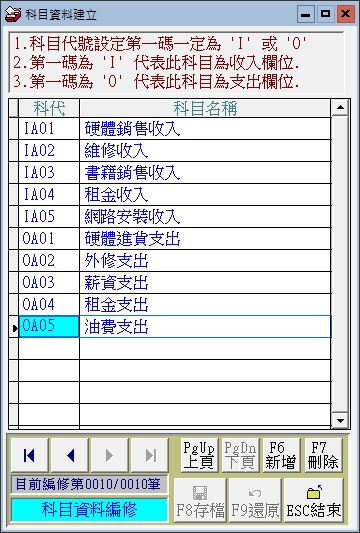
Task: Click the next record arrow
Action: (x=109, y=455)
